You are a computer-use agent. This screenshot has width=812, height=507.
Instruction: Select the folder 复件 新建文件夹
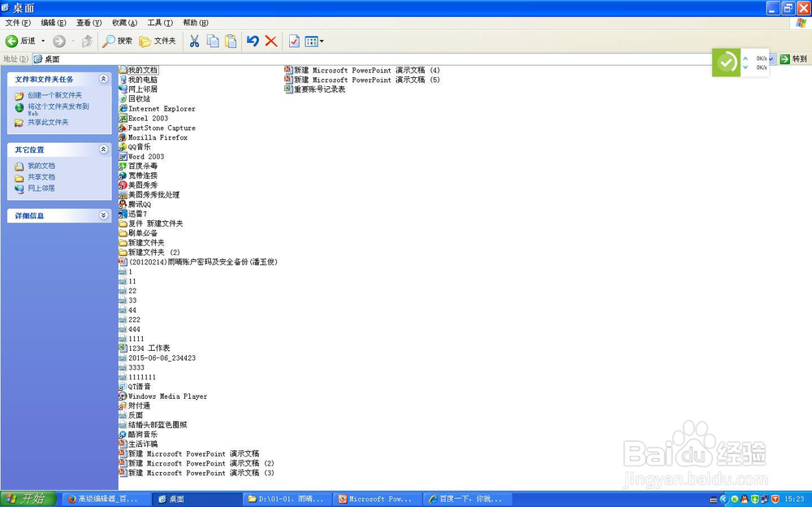tap(151, 223)
